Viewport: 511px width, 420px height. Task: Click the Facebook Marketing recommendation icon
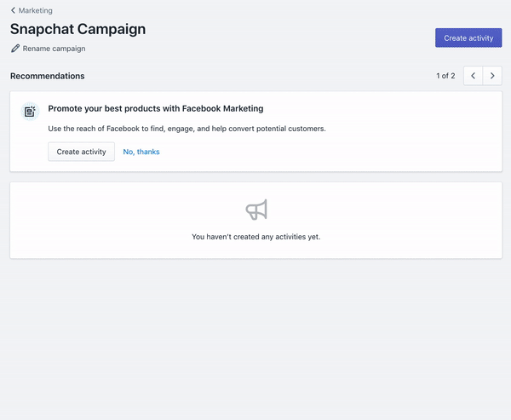(x=30, y=112)
